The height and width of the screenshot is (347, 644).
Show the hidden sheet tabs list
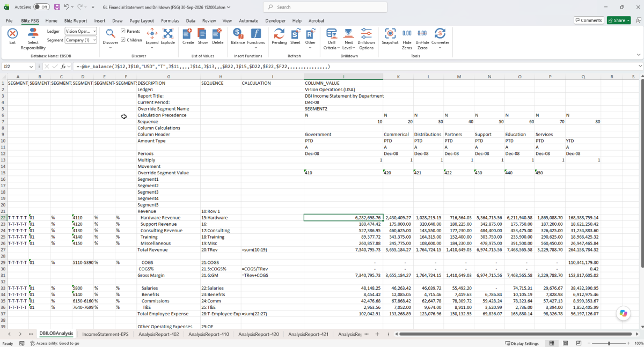pos(367,334)
